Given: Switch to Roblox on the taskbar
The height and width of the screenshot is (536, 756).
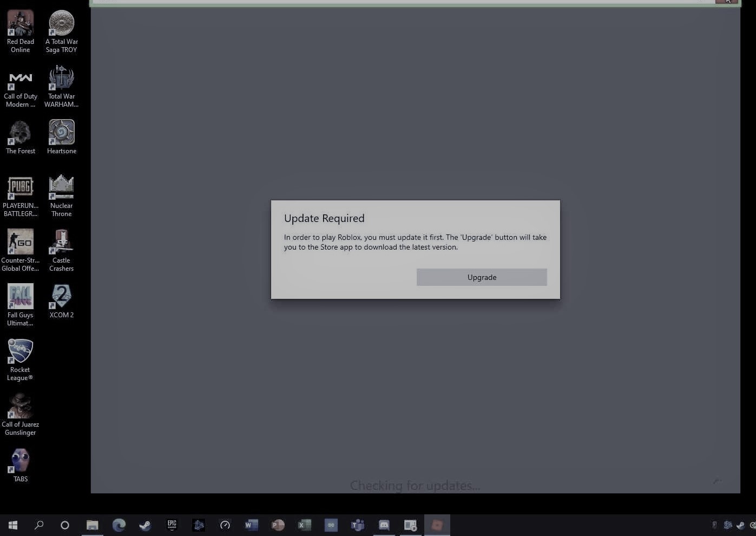Looking at the screenshot, I should tap(437, 525).
